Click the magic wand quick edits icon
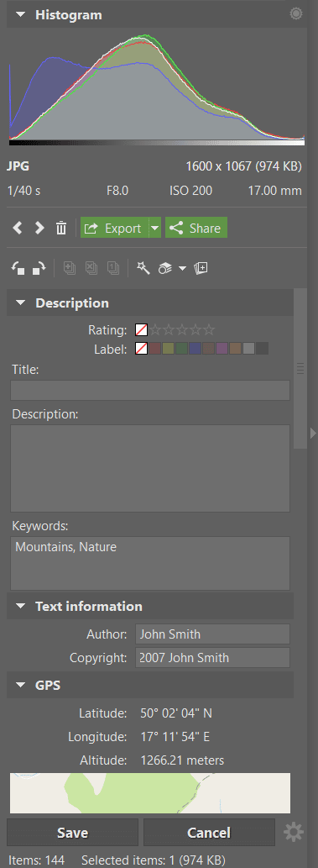 click(143, 269)
